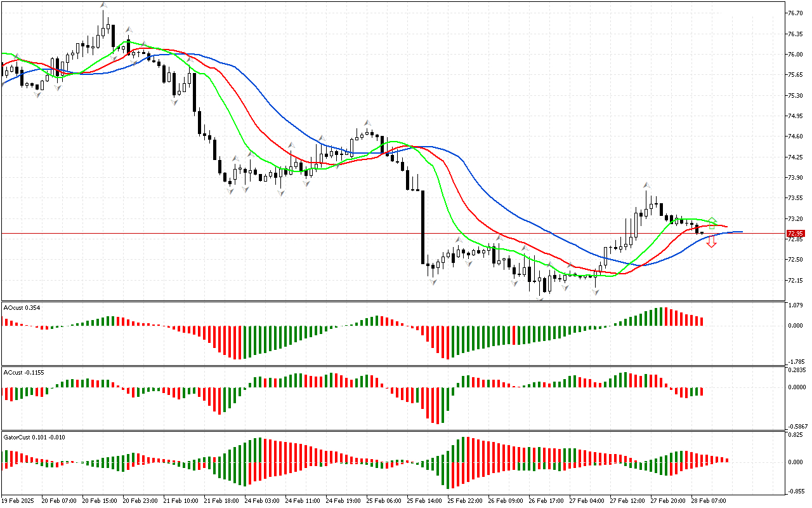Click the 76.00 price axis label
Viewport: 812px width, 508px height.
point(795,54)
